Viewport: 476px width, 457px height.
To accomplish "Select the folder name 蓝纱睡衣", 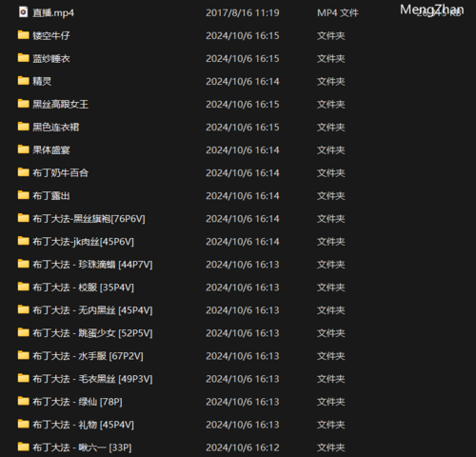I will 51,59.
